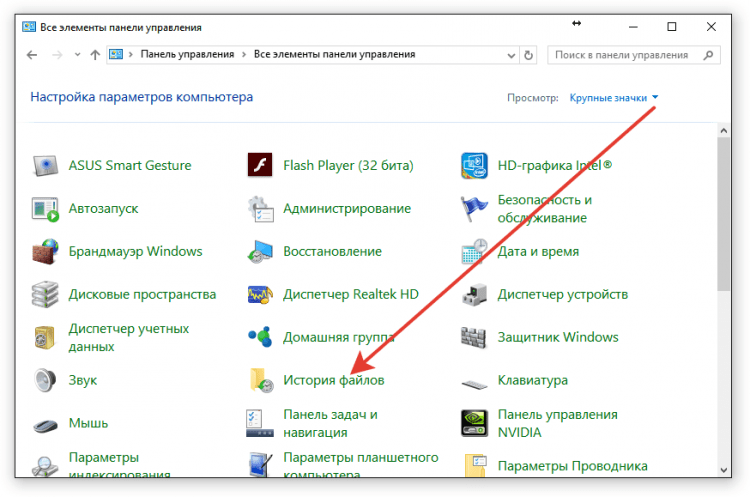Viewport: 750px width, 497px height.
Task: Click the window title bar icon
Action: (29, 27)
